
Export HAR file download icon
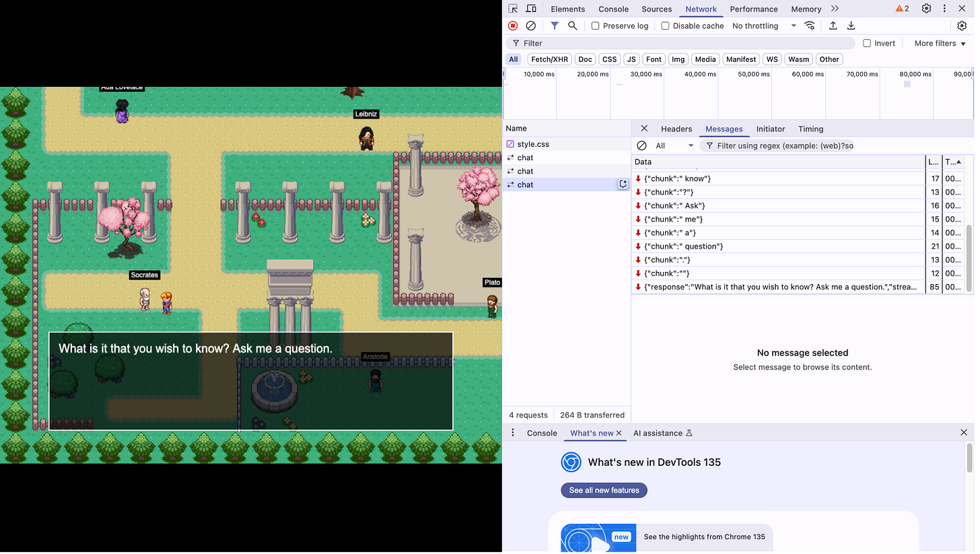[851, 26]
